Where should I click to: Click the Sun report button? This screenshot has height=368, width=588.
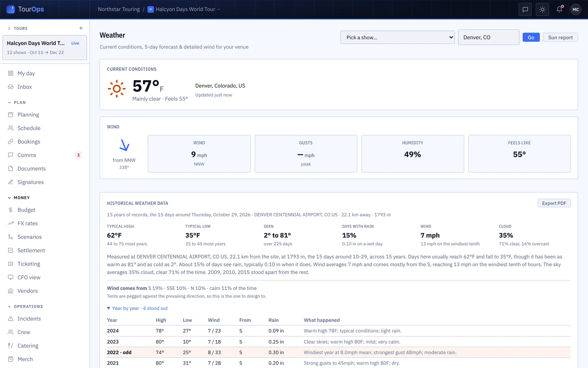pyautogui.click(x=560, y=38)
